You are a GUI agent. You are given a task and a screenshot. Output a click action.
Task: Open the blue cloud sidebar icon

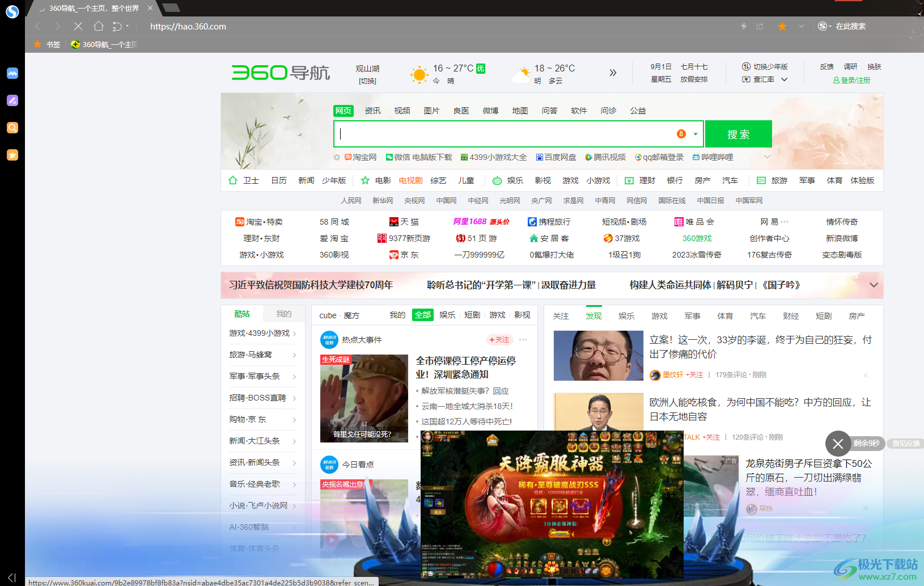coord(12,73)
